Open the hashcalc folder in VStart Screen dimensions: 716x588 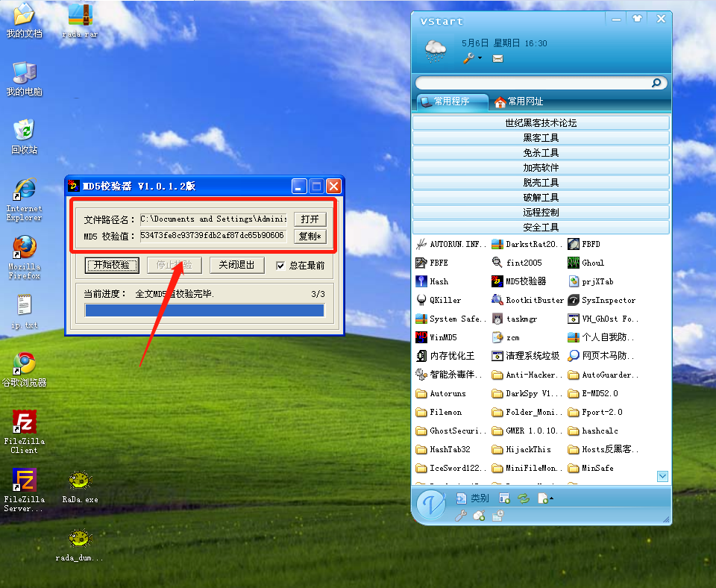(593, 431)
